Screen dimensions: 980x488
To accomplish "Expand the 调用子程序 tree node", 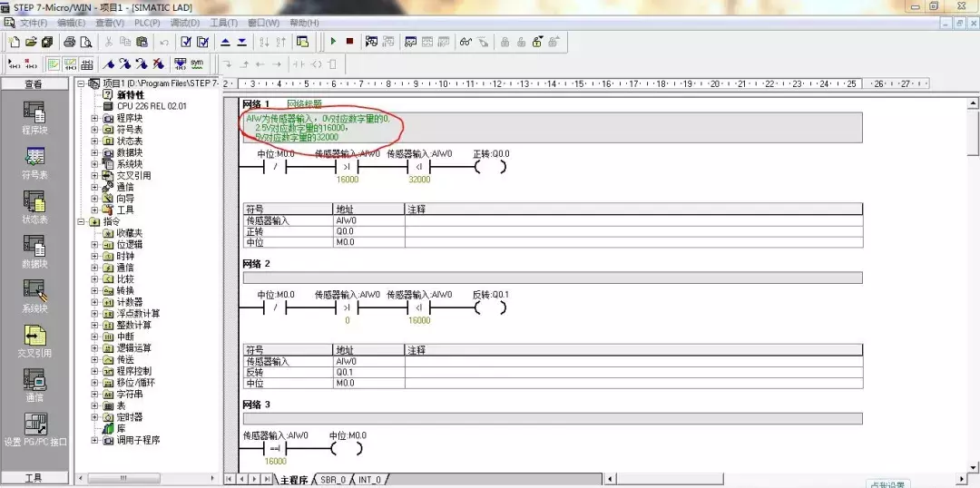I will [95, 440].
